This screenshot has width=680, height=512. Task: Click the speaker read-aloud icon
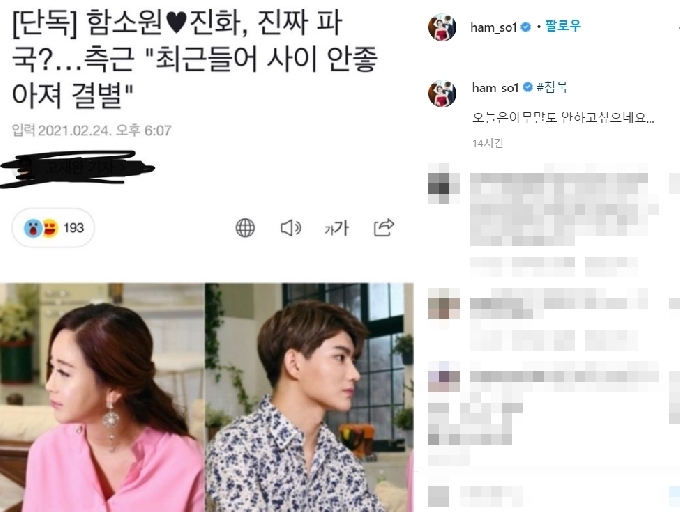click(291, 228)
